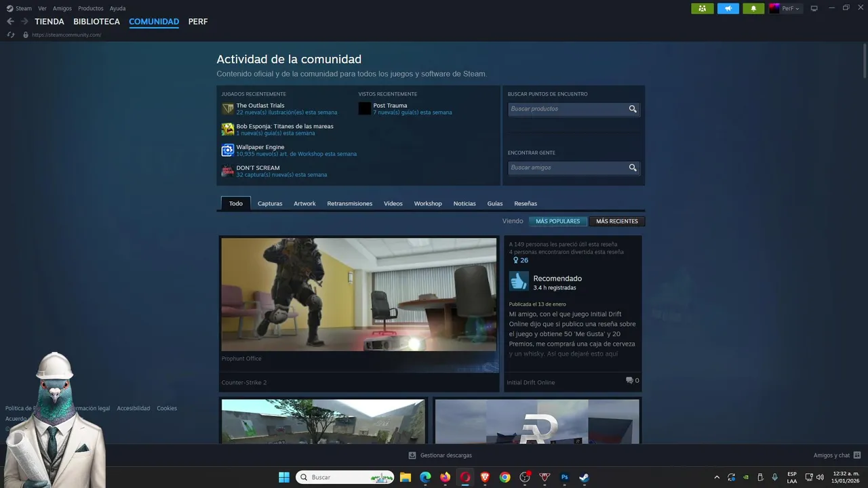Switch to the Workshop tab

(428, 203)
